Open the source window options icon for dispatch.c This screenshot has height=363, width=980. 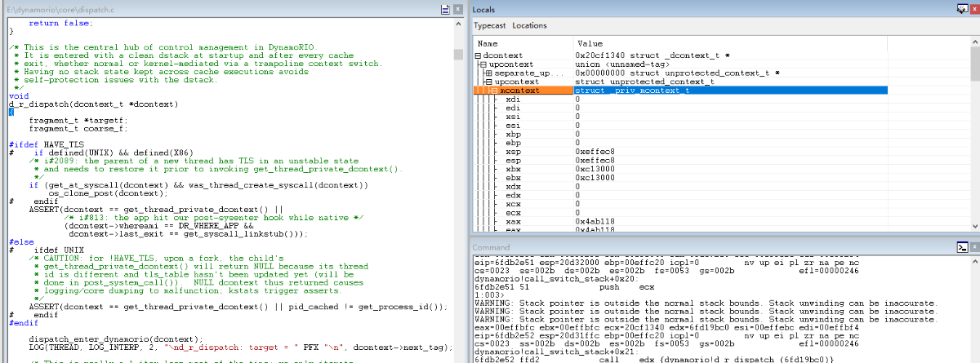[x=445, y=9]
